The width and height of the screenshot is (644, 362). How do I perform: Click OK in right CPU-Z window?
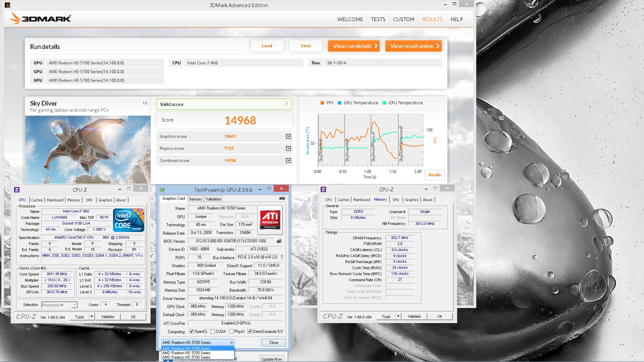[440, 316]
